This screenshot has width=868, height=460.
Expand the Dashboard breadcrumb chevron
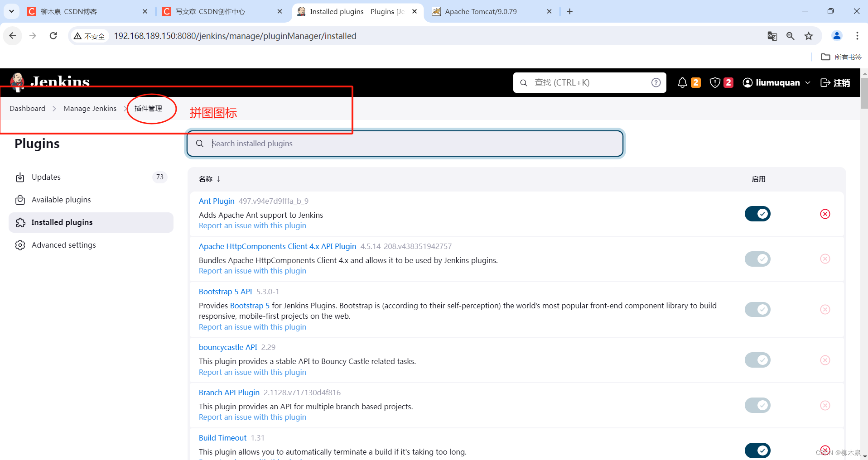[54, 109]
